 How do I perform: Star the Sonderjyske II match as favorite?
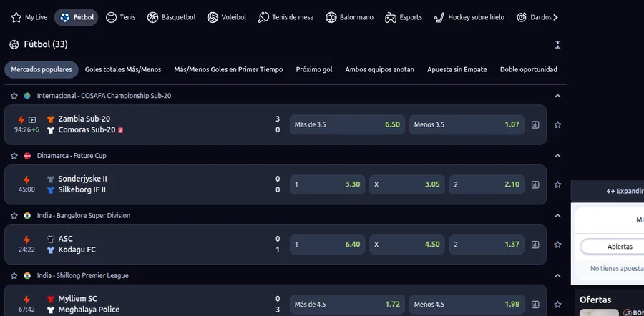[x=557, y=184]
